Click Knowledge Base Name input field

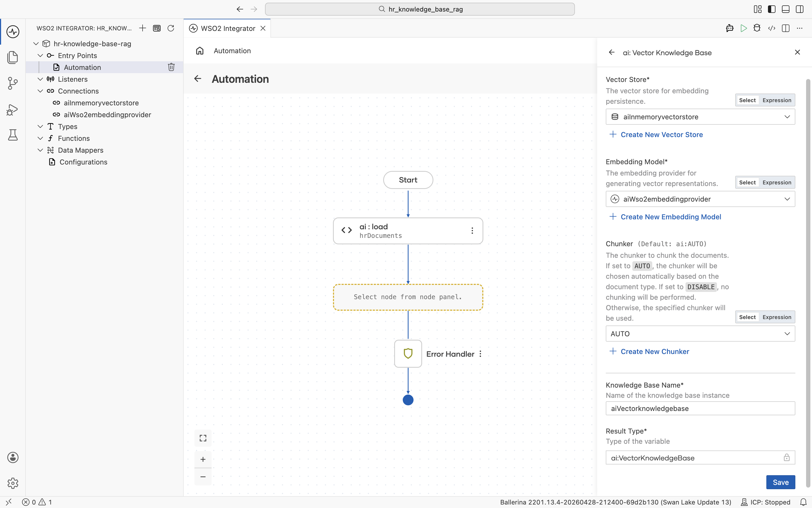point(700,408)
